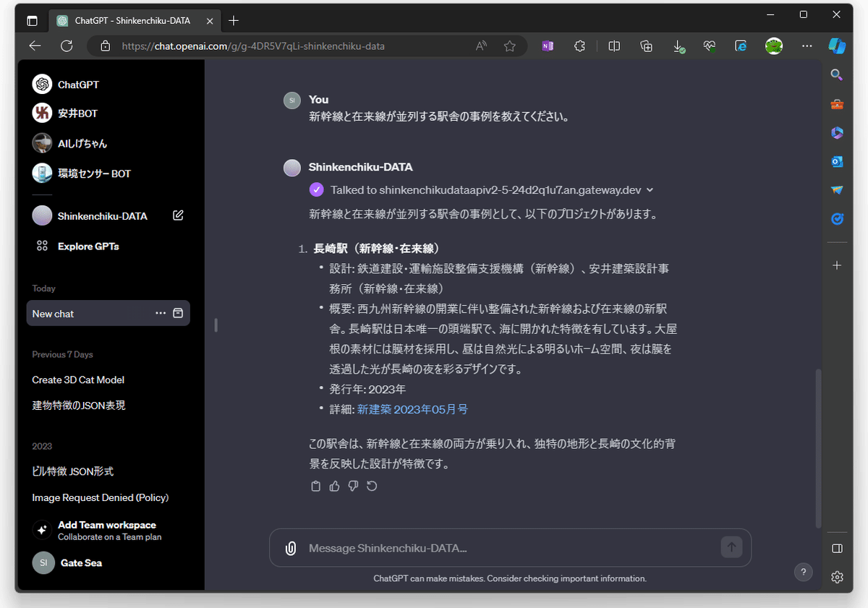Click the plus icon to customize sidebar

coord(837,265)
